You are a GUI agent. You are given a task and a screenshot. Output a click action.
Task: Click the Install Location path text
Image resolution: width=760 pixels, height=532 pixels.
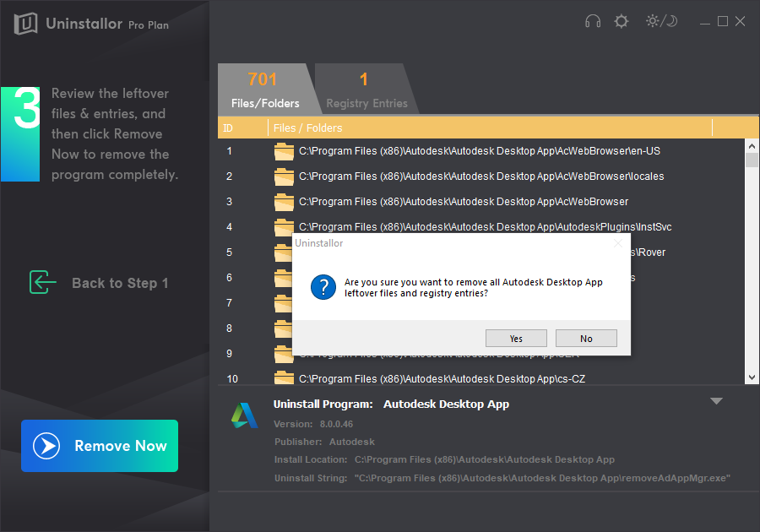tap(485, 459)
